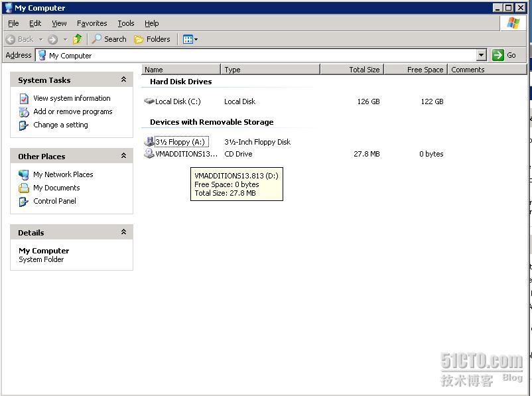The height and width of the screenshot is (396, 532).
Task: Click Add or remove programs link
Action: [x=72, y=111]
